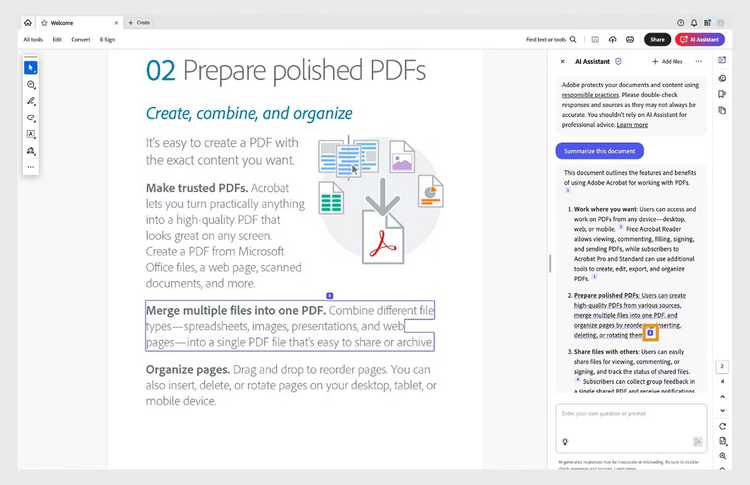750x485 pixels.
Task: Open the notifications bell
Action: [694, 22]
